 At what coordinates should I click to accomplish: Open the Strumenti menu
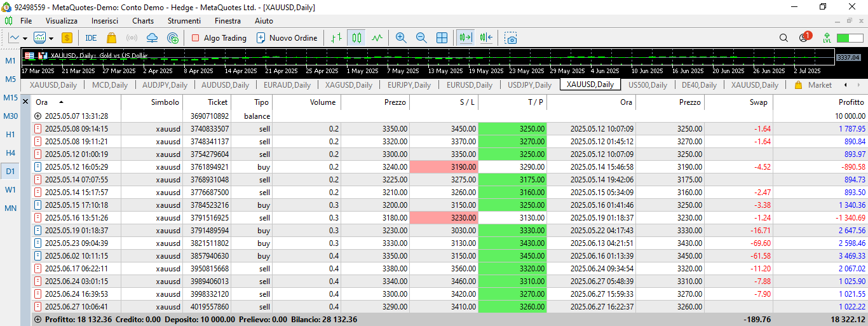click(x=184, y=21)
